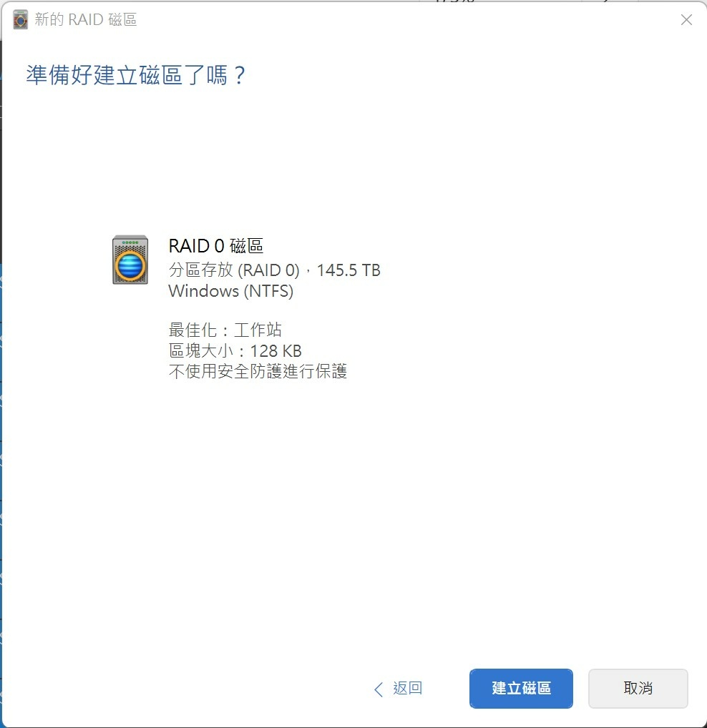Cancel with the 取消 button
The width and height of the screenshot is (707, 728).
tap(638, 689)
